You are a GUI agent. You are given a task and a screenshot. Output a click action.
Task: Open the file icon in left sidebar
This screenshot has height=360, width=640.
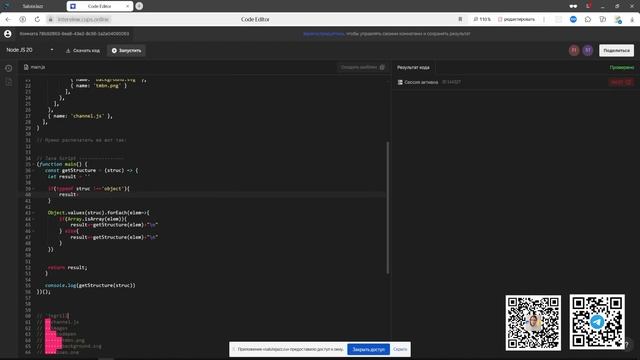pyautogui.click(x=9, y=82)
